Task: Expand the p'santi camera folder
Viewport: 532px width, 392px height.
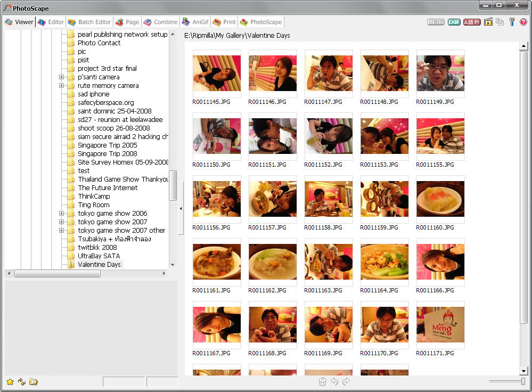Action: (x=61, y=77)
